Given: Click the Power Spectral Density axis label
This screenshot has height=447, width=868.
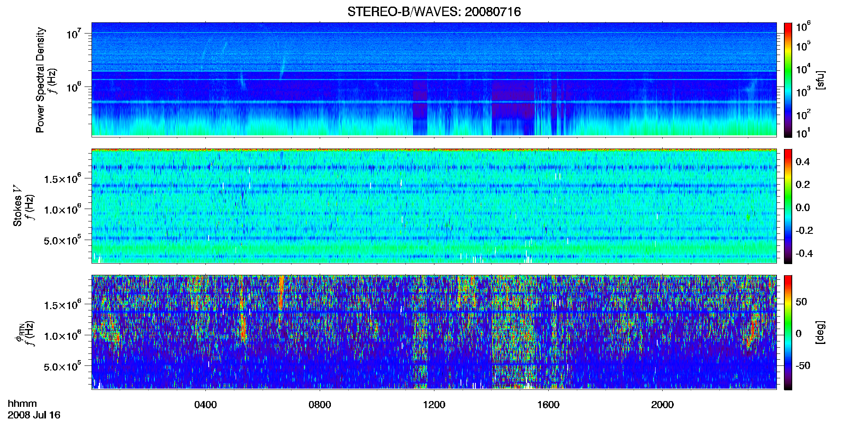Looking at the screenshot, I should (40, 80).
